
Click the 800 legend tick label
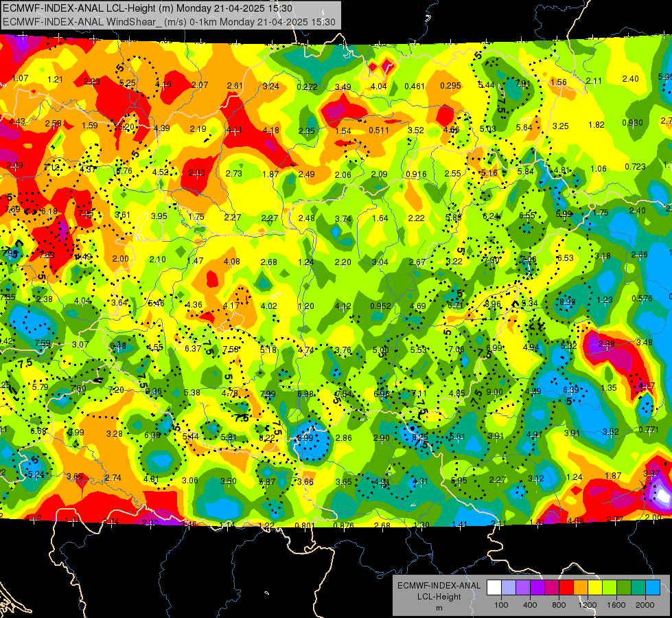559,605
